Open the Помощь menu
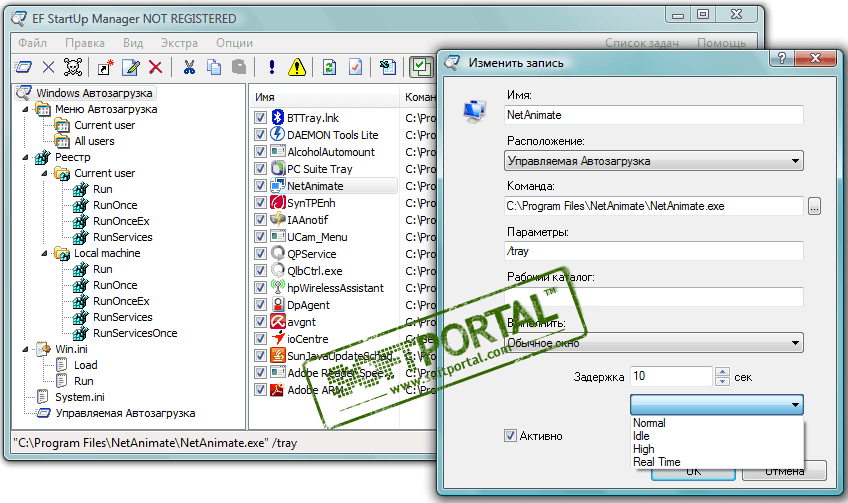This screenshot has height=503, width=848. click(x=721, y=43)
